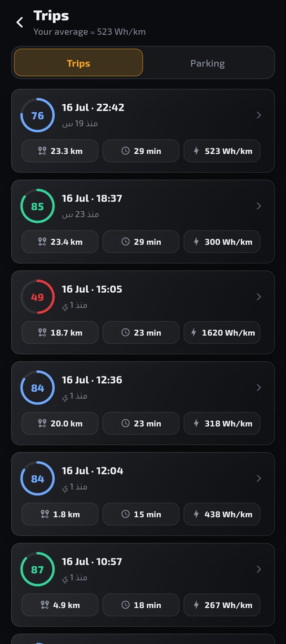Click the 15 min duration chip
The image size is (286, 644).
pyautogui.click(x=141, y=515)
